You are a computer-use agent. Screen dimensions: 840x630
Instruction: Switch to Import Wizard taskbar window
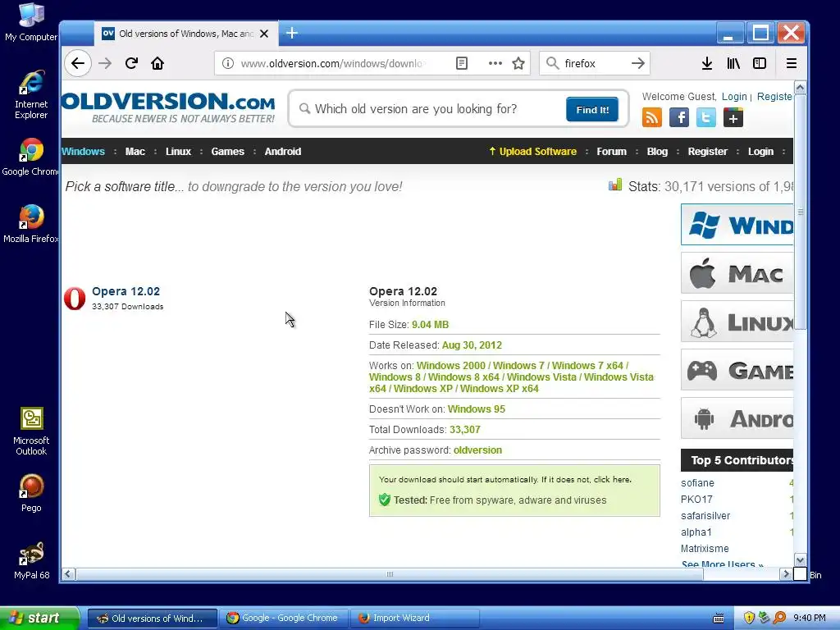(x=415, y=619)
